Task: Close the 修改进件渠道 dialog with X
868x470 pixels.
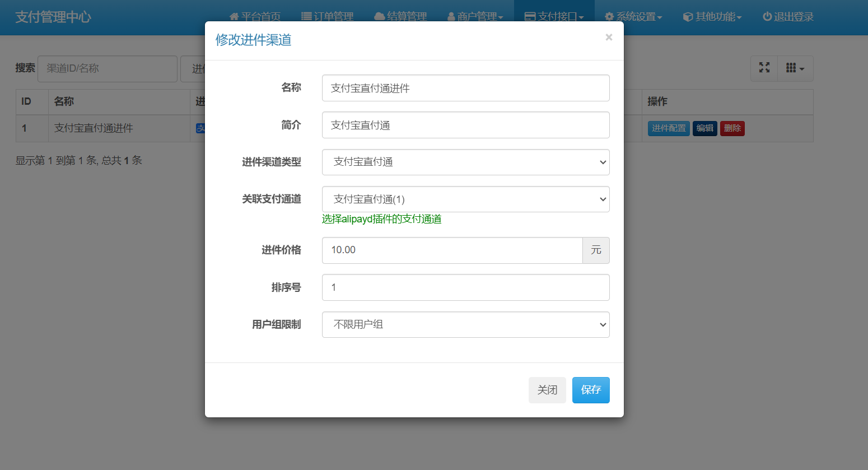Action: [x=609, y=38]
